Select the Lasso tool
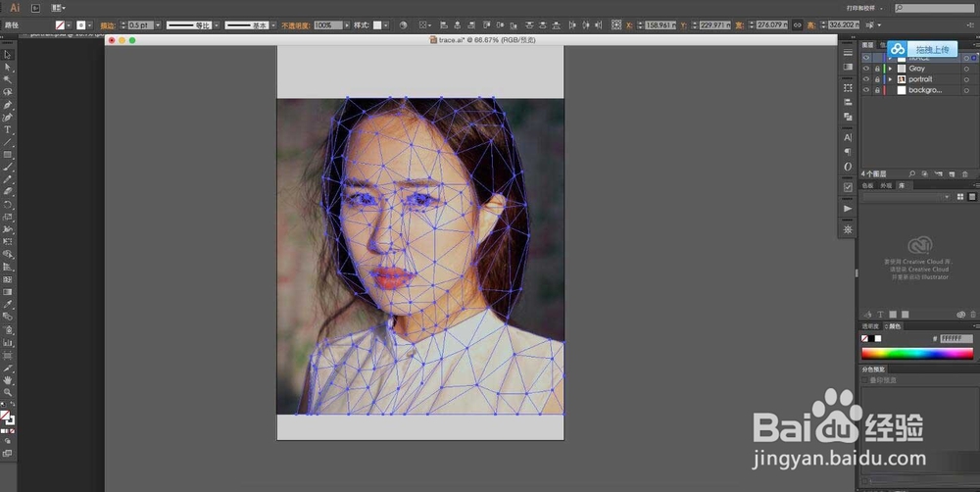Image resolution: width=980 pixels, height=492 pixels. click(x=8, y=92)
